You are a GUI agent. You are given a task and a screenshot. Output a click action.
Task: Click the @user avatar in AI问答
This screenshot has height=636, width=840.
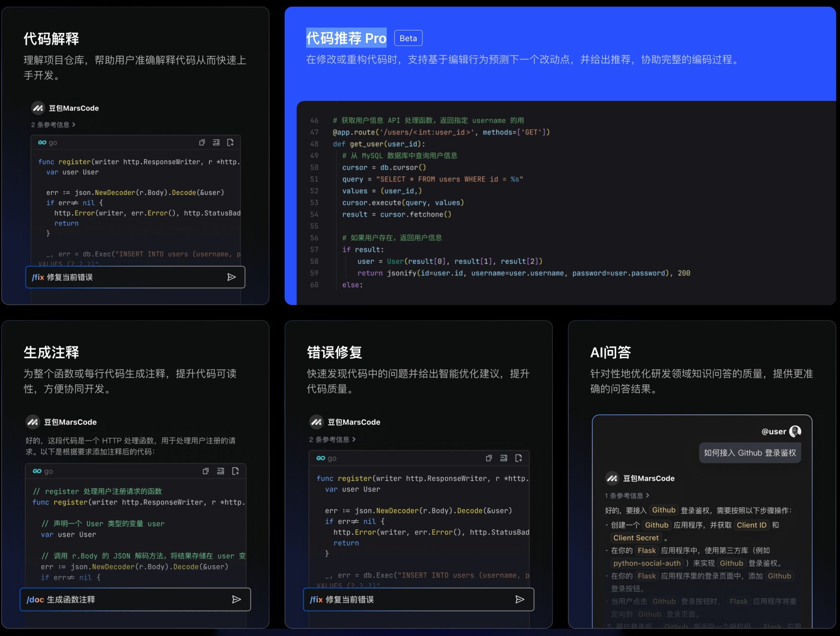tap(795, 431)
